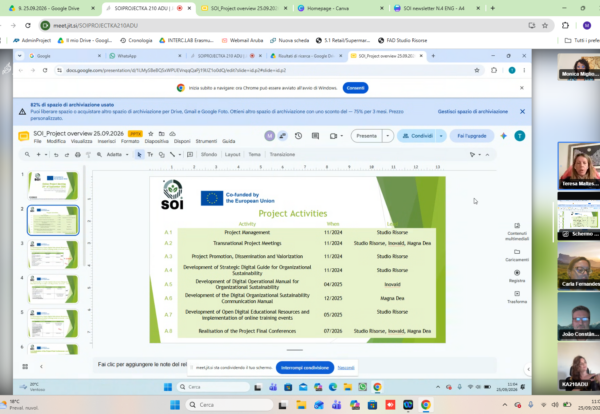Click the search menus magnifier in Slides toolbar
600x414 pixels.
27,155
